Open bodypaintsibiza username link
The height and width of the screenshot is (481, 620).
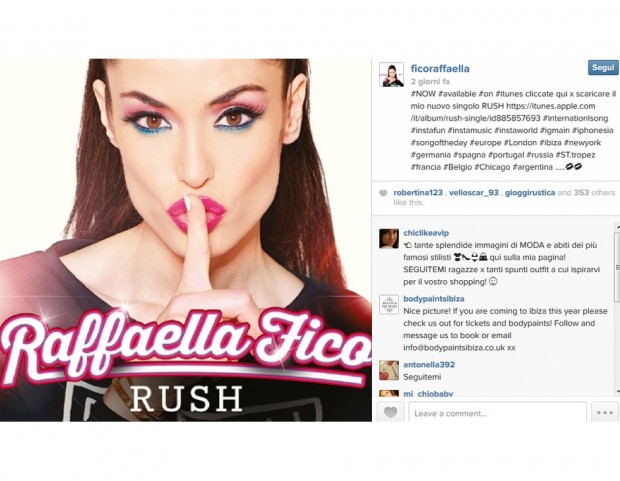[x=434, y=299]
